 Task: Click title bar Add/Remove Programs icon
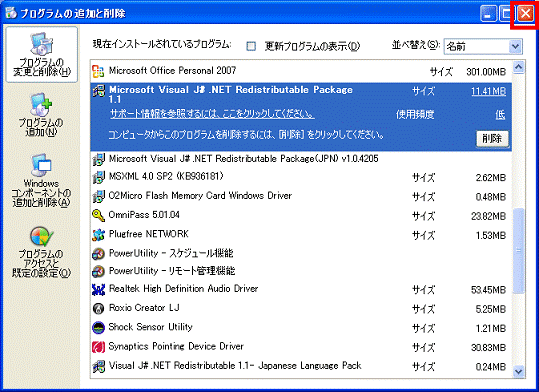11,13
